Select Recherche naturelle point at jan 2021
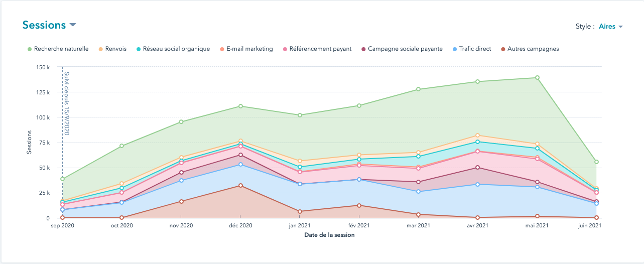Viewport: 644px width, 264px height. pos(300,115)
